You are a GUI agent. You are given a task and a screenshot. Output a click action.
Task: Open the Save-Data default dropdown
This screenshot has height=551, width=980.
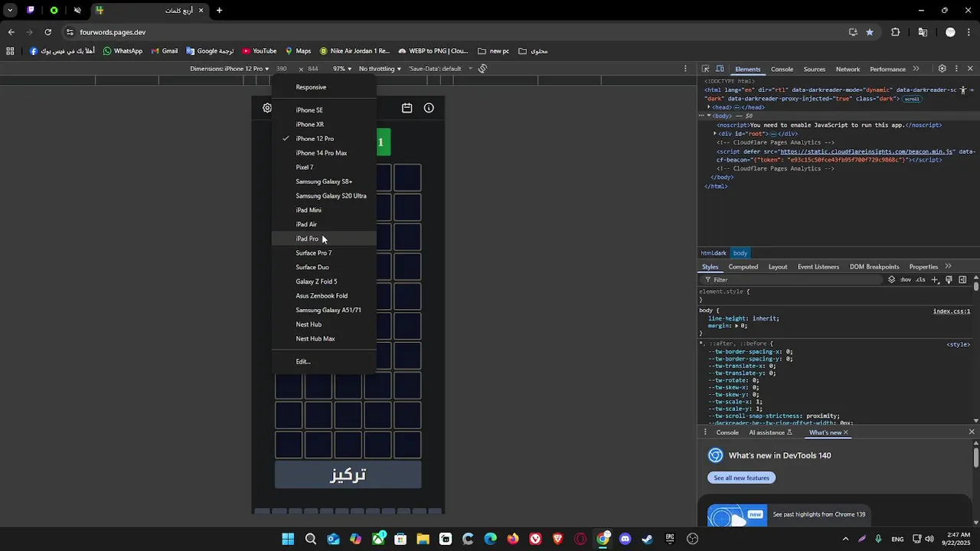coord(440,69)
